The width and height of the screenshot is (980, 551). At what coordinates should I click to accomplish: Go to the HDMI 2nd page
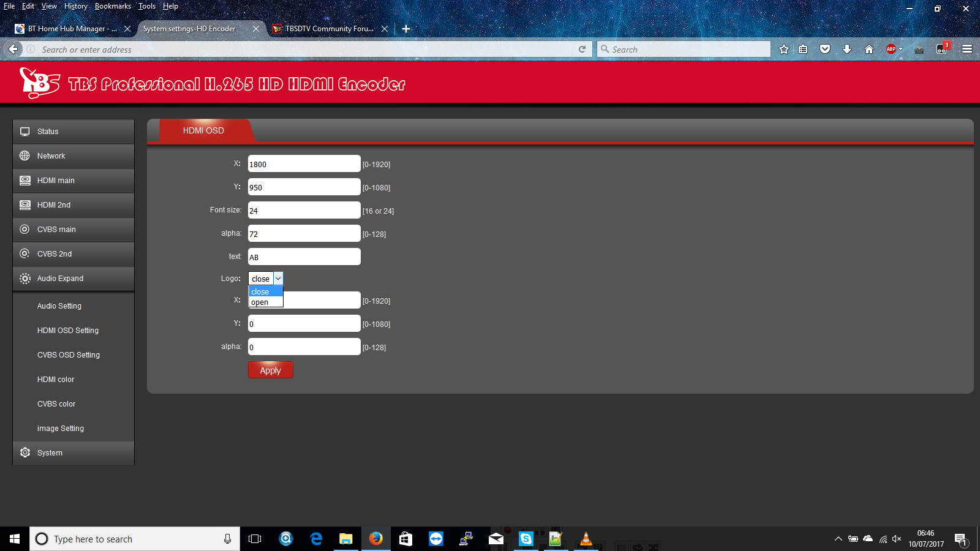pos(73,205)
